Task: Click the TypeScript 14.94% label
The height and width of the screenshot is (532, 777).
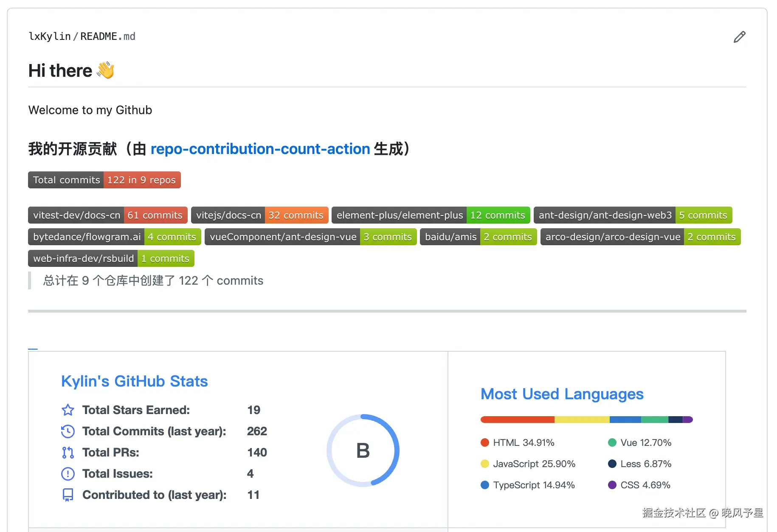Action: pyautogui.click(x=534, y=485)
